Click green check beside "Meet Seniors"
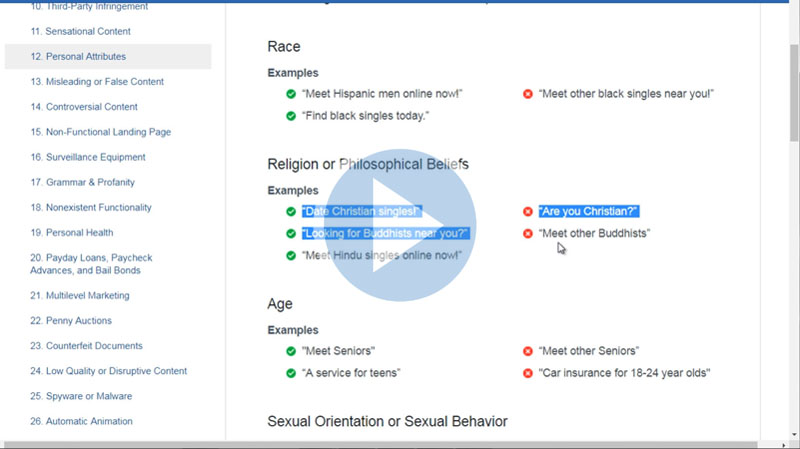Image resolution: width=800 pixels, height=449 pixels. click(x=291, y=351)
